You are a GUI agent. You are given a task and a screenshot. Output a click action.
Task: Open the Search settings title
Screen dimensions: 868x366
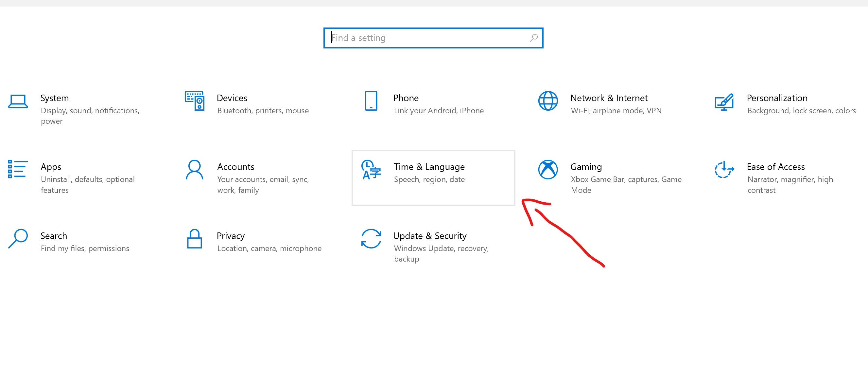54,236
